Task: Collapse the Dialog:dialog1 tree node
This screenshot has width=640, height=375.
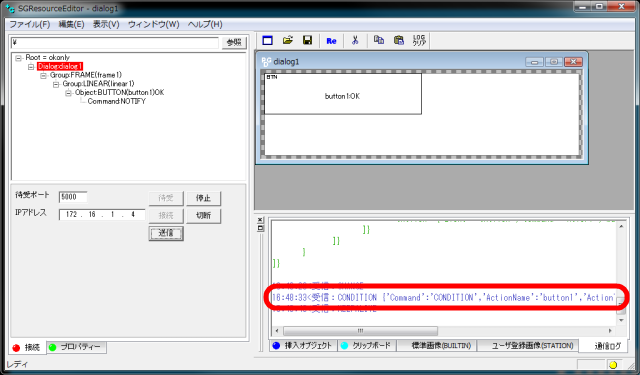Action: click(x=31, y=67)
